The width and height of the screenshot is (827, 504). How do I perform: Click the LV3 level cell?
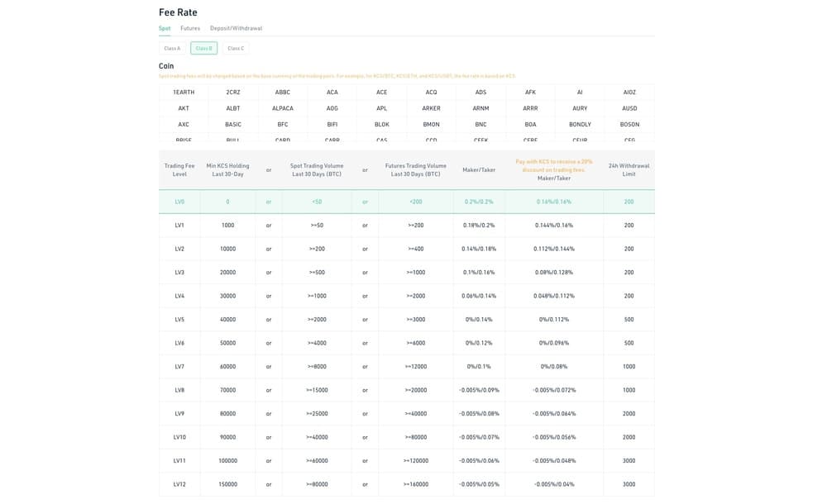(x=179, y=273)
